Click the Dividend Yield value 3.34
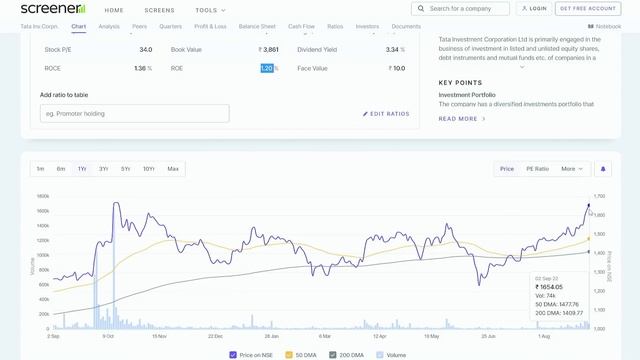Screen dimensions: 640x360 pyautogui.click(x=392, y=50)
